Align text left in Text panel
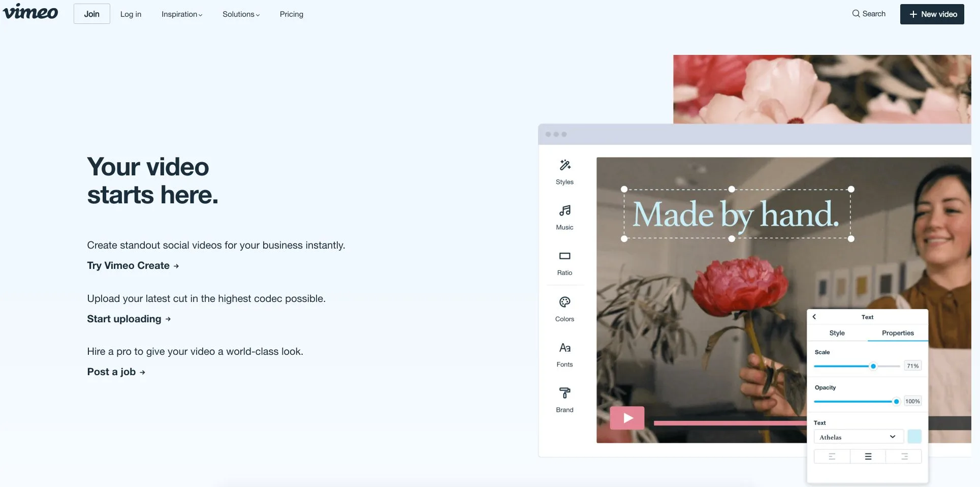This screenshot has width=980, height=487. point(832,456)
